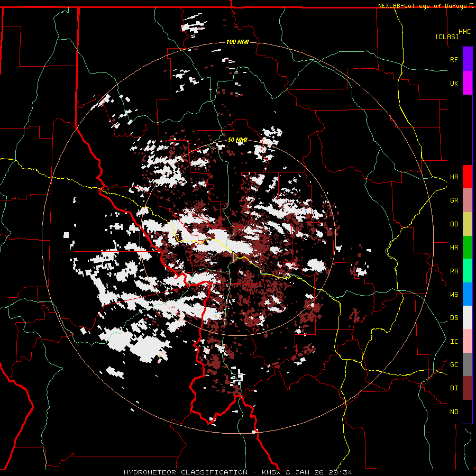Click the HHC product label
Screen dimensions: 476x476
pos(464,32)
